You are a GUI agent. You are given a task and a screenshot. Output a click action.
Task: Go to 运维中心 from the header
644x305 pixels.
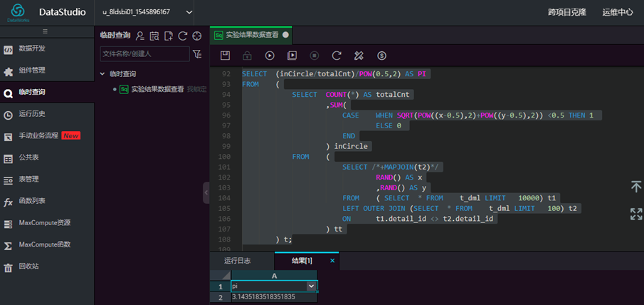click(618, 12)
